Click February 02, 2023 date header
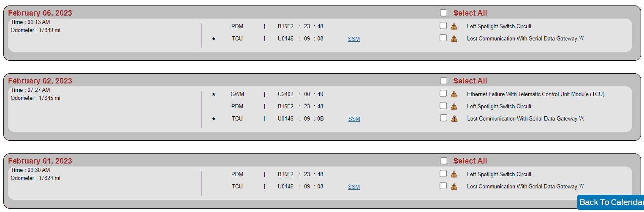Viewport: 644px width, 212px height. [x=40, y=81]
